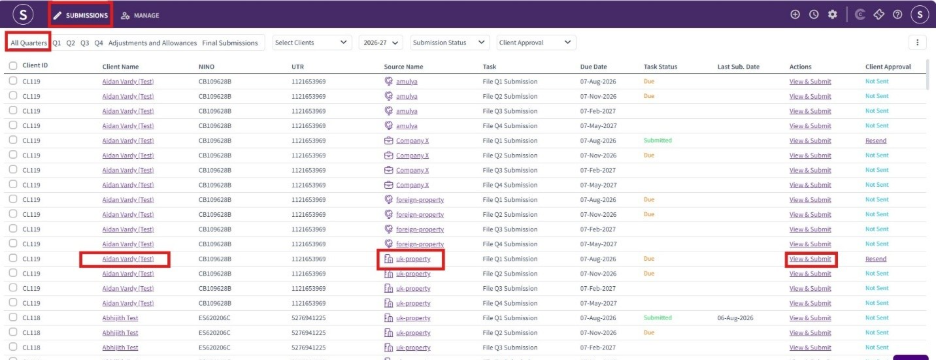The width and height of the screenshot is (936, 360).
Task: Click source icon beside amulya, Q1 Submission row
Action: coord(388,82)
